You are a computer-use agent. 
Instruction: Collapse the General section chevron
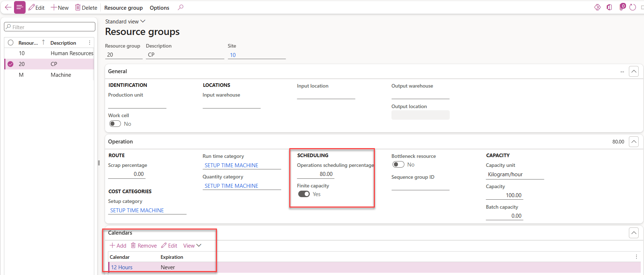634,71
